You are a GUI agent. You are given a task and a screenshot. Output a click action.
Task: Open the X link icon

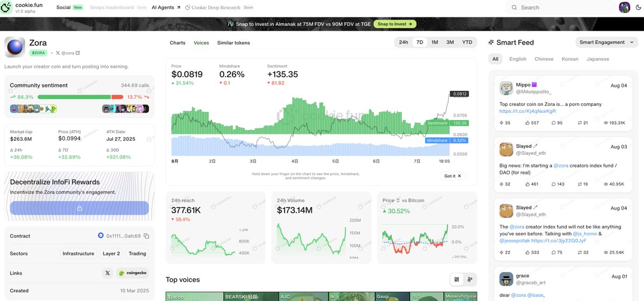[107, 273]
